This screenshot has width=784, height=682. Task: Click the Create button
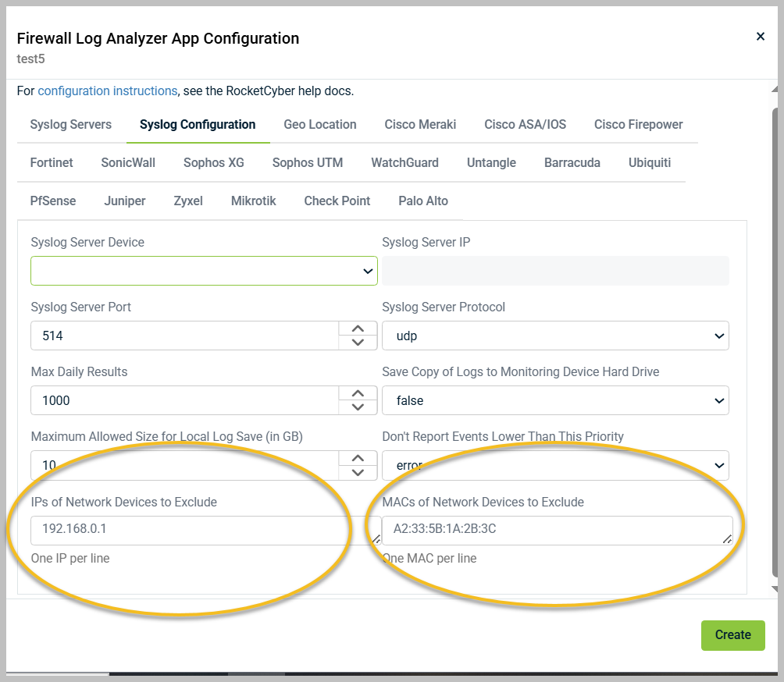[x=732, y=635]
